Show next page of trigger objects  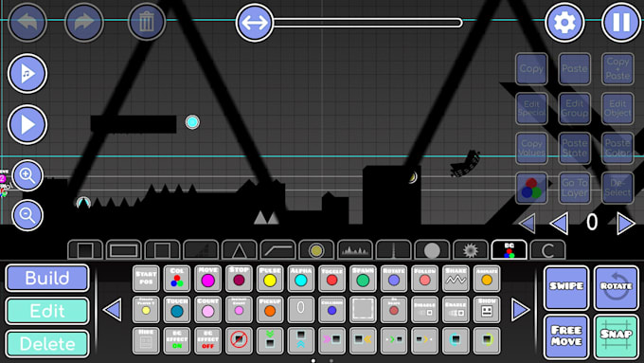pos(521,310)
